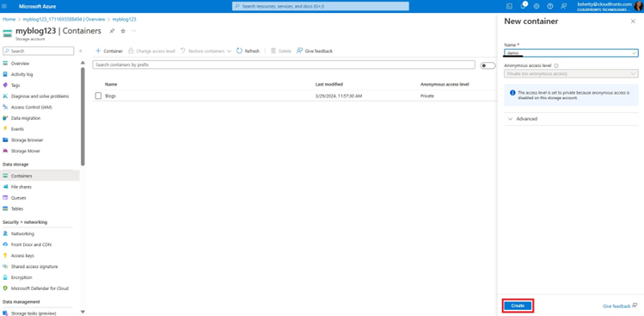
Task: Go to Home breadcrumb
Action: [x=9, y=19]
